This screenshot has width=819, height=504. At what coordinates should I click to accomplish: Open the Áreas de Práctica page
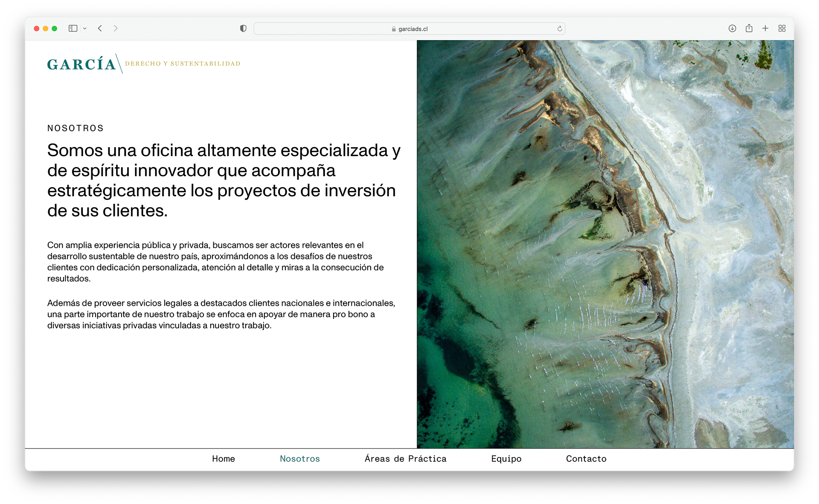(x=405, y=459)
